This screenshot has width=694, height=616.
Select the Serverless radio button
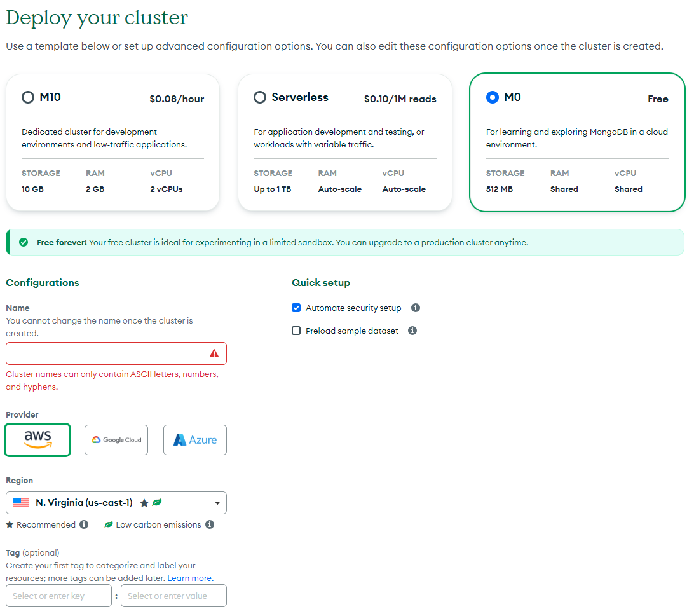tap(260, 97)
